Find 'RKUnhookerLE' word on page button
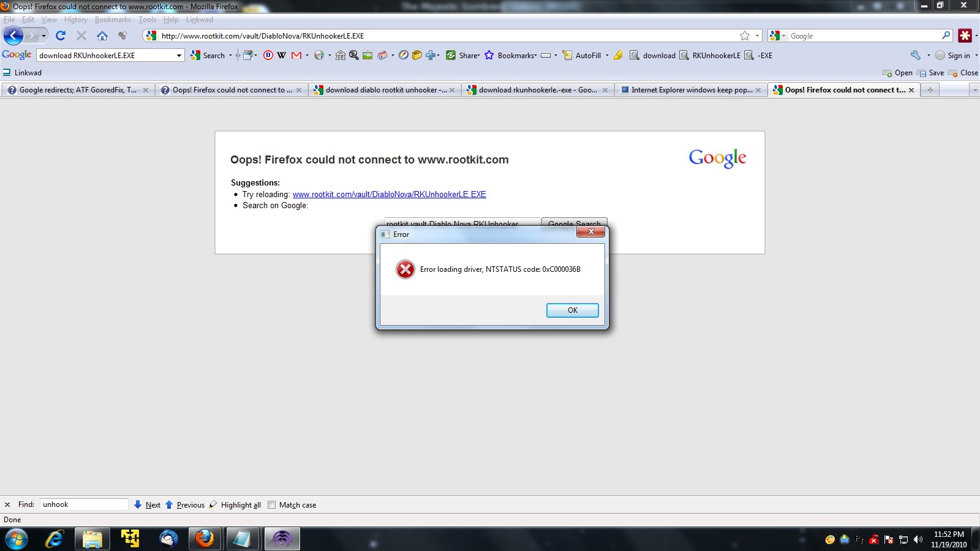980x551 pixels. pyautogui.click(x=710, y=55)
